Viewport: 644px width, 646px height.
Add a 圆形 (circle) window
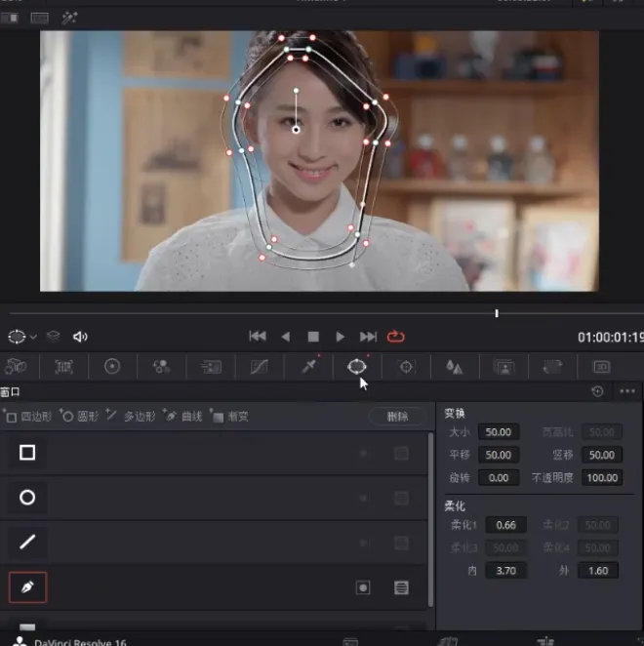(x=80, y=417)
